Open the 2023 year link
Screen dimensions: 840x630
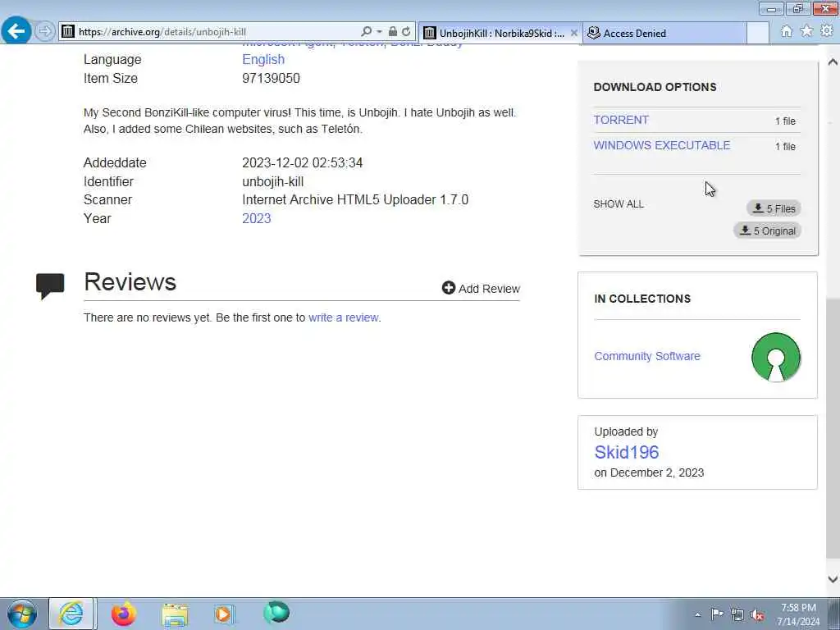pos(256,218)
